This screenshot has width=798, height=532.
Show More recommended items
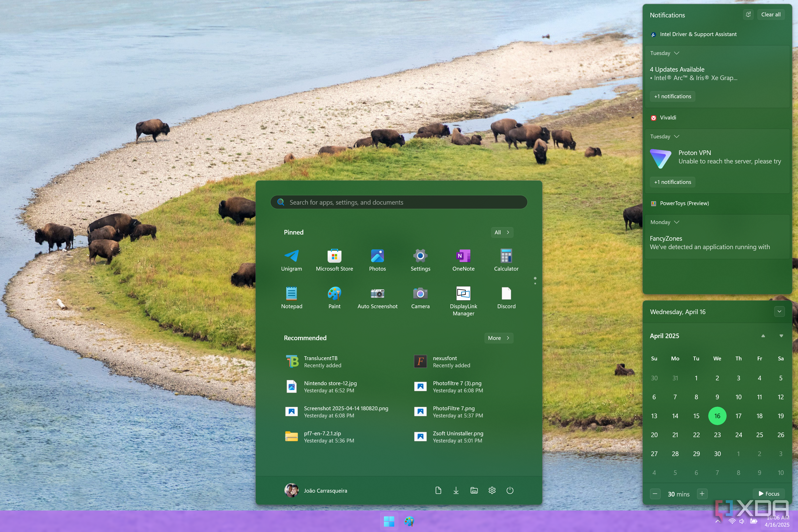[498, 338]
